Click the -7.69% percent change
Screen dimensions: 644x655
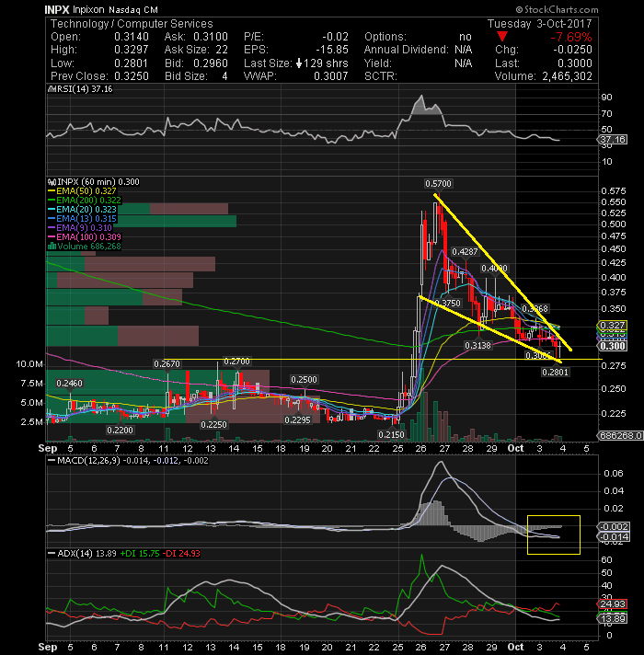[571, 37]
